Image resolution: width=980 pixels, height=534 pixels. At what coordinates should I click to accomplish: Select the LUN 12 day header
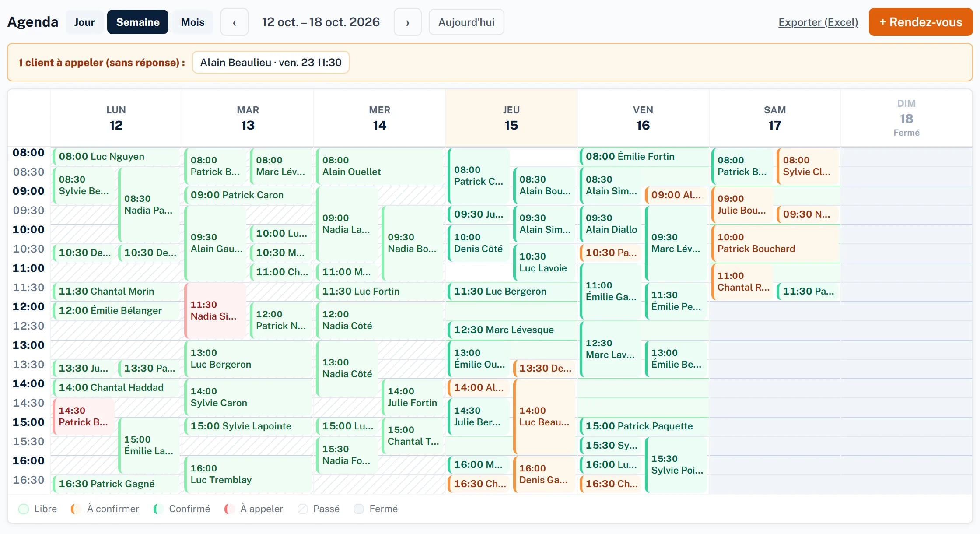[116, 118]
